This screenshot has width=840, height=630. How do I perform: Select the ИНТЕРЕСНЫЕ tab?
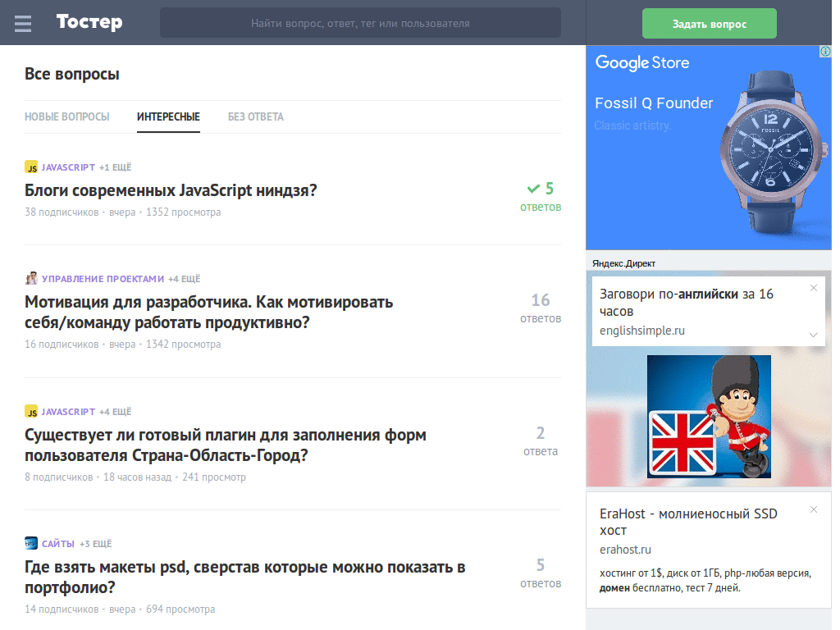(x=168, y=116)
